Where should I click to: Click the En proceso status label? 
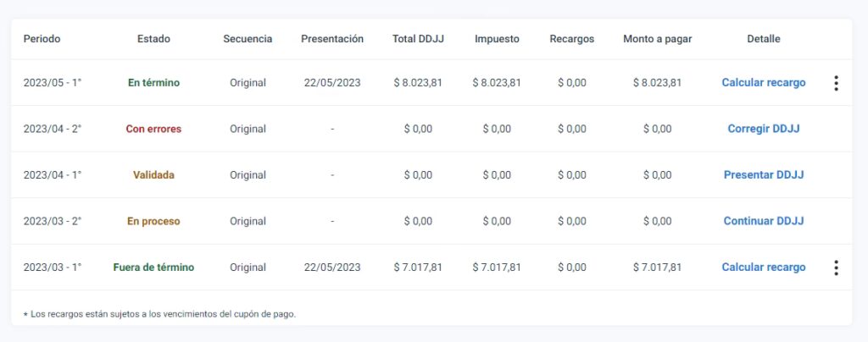tap(153, 221)
